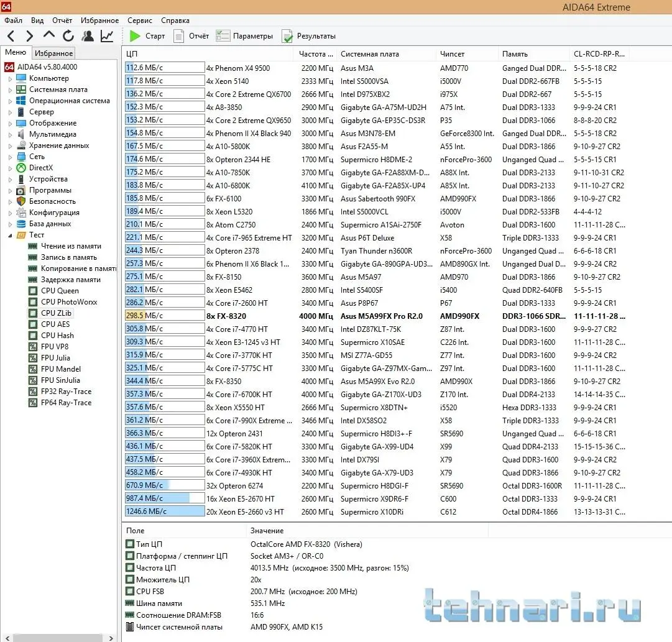Open the graph chart icon in toolbar

(x=107, y=36)
